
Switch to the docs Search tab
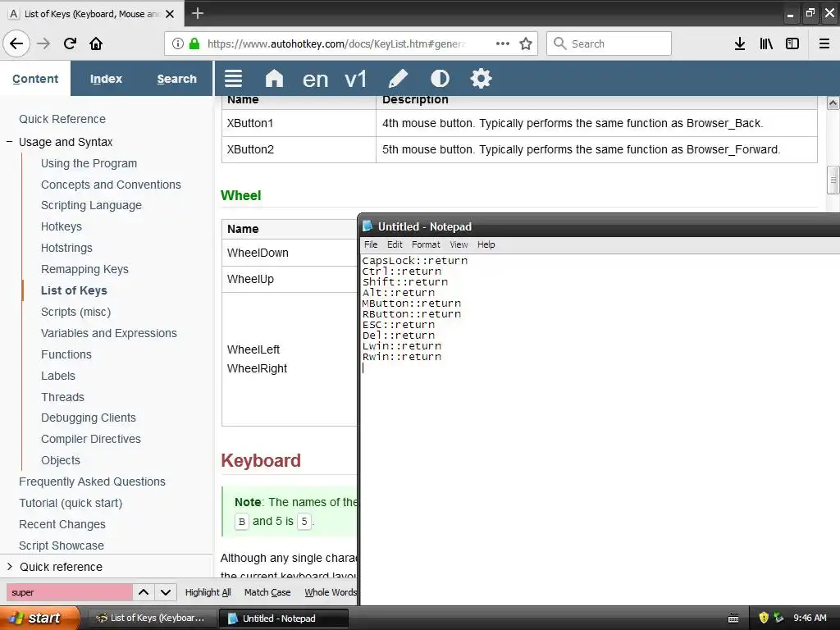point(177,79)
